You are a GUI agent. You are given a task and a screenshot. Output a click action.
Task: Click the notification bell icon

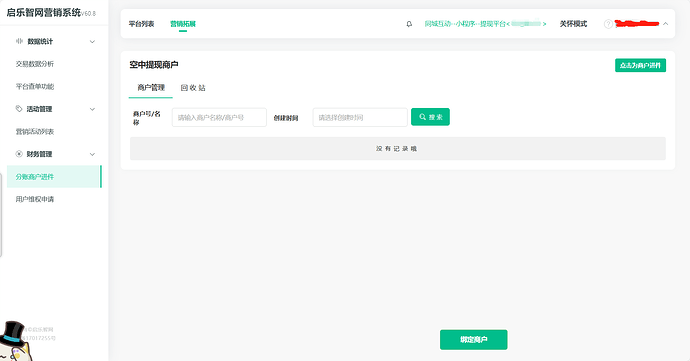[409, 24]
